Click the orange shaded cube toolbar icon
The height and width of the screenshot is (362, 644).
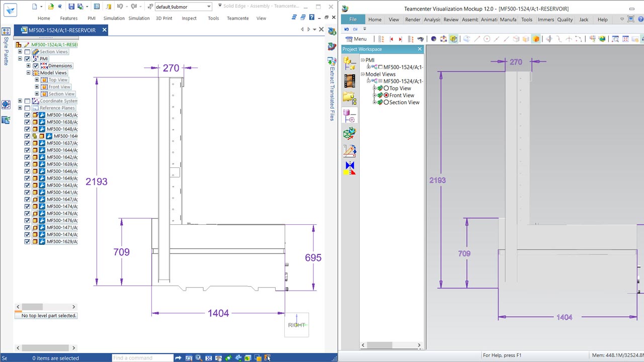[536, 39]
